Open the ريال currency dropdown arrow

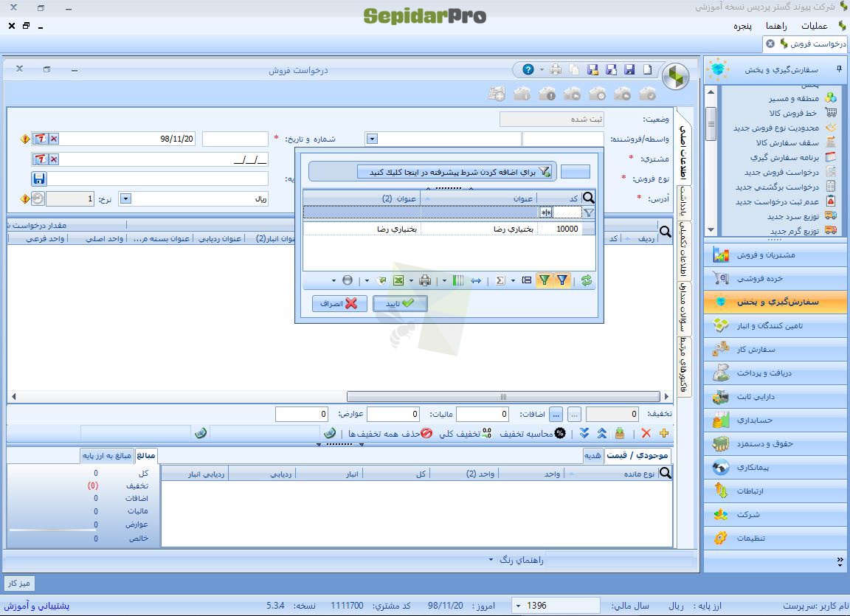pyautogui.click(x=125, y=199)
